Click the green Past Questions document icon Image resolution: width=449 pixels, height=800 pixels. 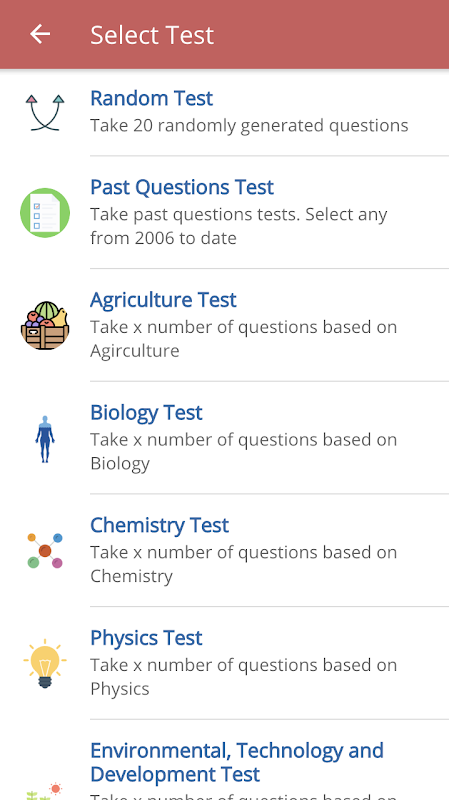(x=45, y=213)
